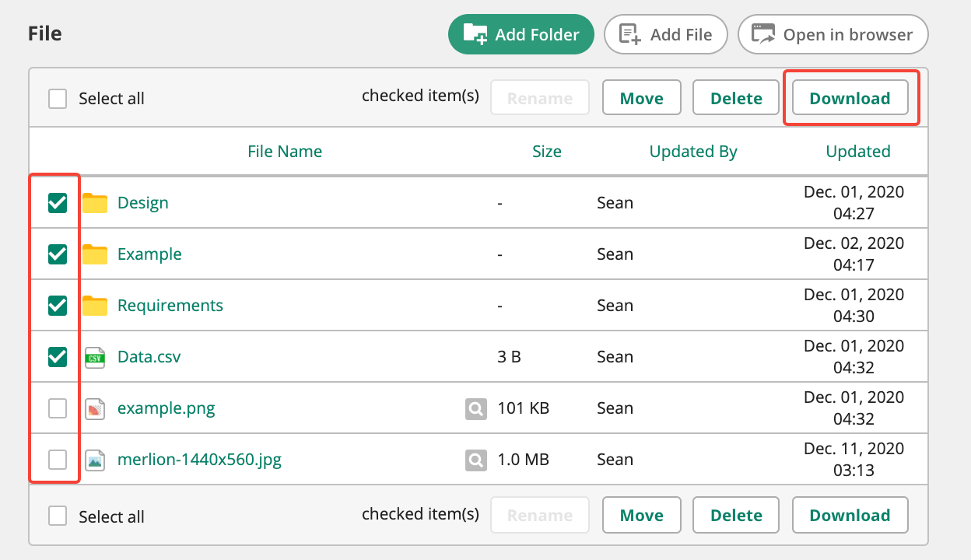Check the example.png checkbox
971x560 pixels.
click(58, 408)
